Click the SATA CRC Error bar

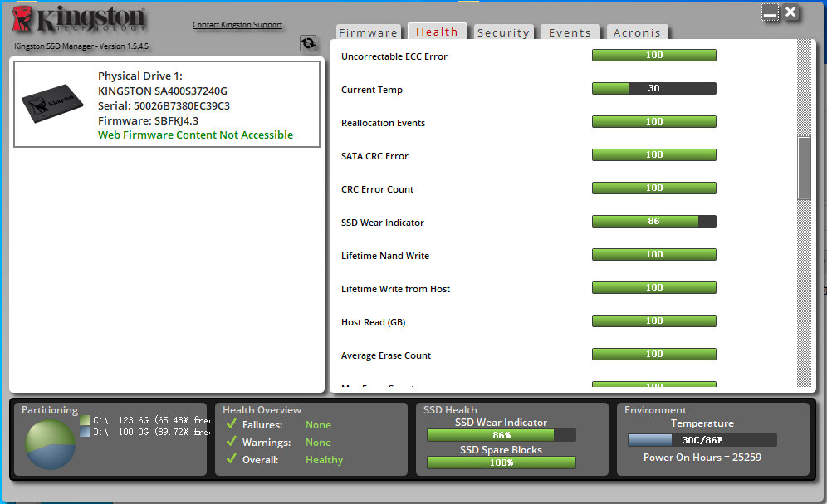pos(654,155)
